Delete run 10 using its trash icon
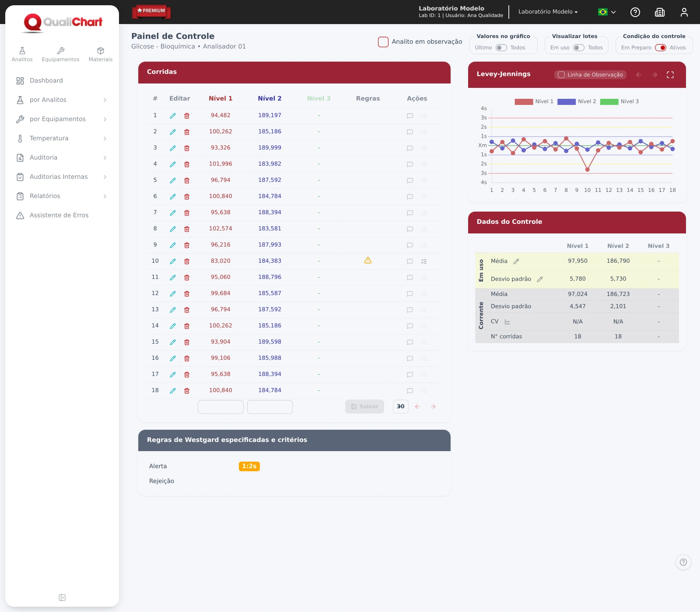The width and height of the screenshot is (700, 612). [187, 261]
